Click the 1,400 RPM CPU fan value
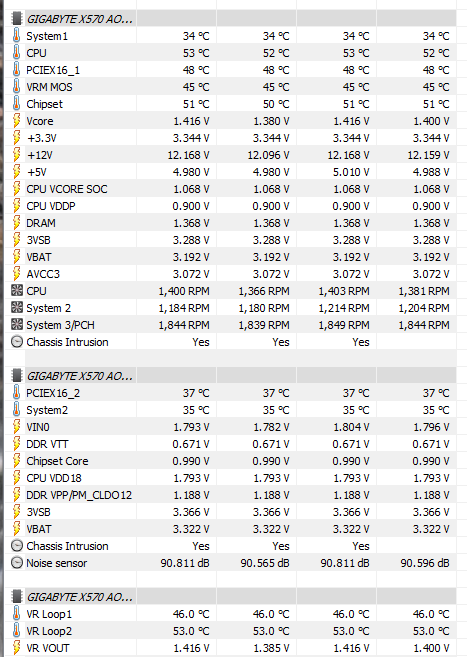The image size is (467, 657). [184, 291]
